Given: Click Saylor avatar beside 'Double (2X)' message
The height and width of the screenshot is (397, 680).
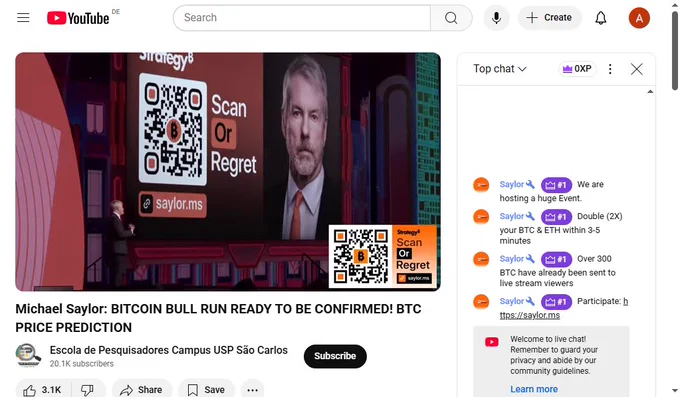Looking at the screenshot, I should click(481, 217).
